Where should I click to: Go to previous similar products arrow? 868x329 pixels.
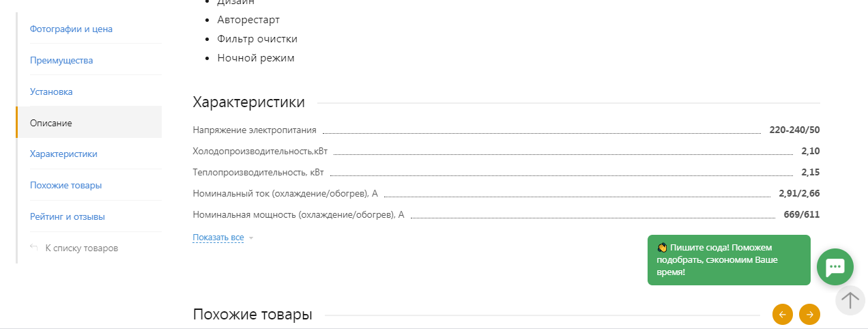(x=783, y=314)
